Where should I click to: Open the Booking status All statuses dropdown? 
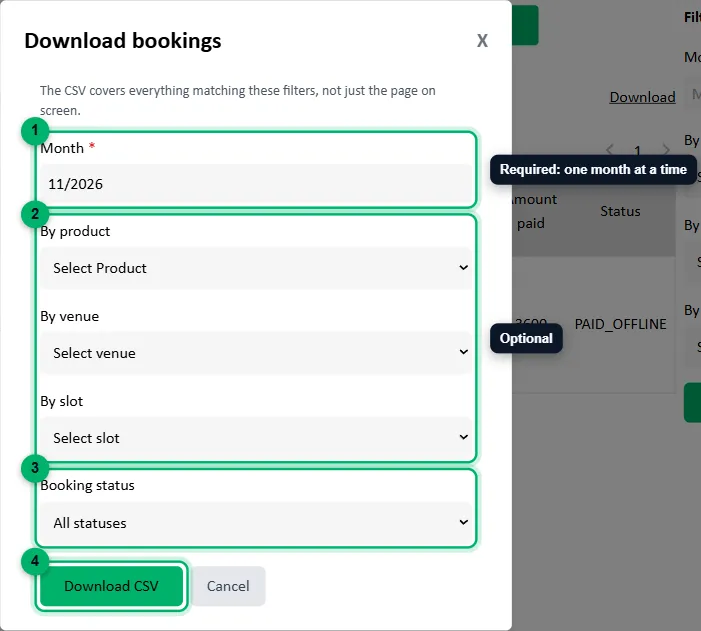tap(256, 523)
